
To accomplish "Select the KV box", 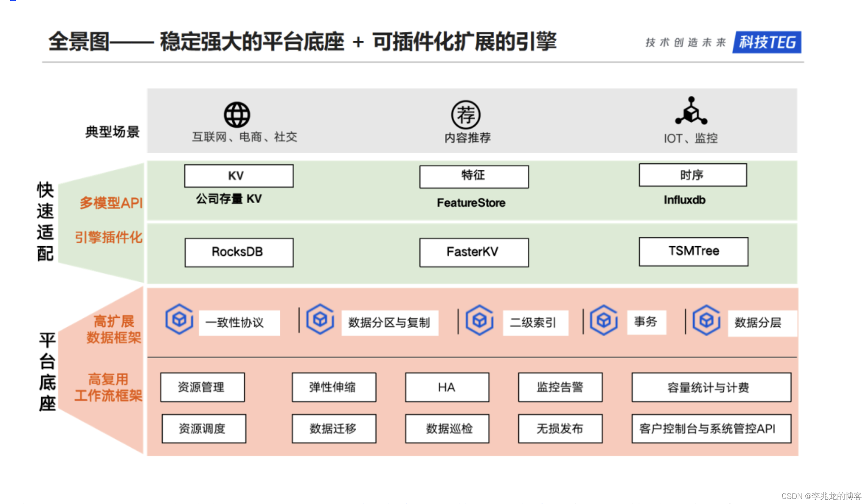I will 239,176.
